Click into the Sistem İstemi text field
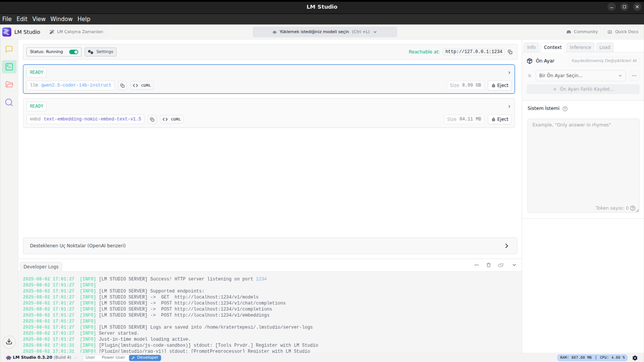 583,164
